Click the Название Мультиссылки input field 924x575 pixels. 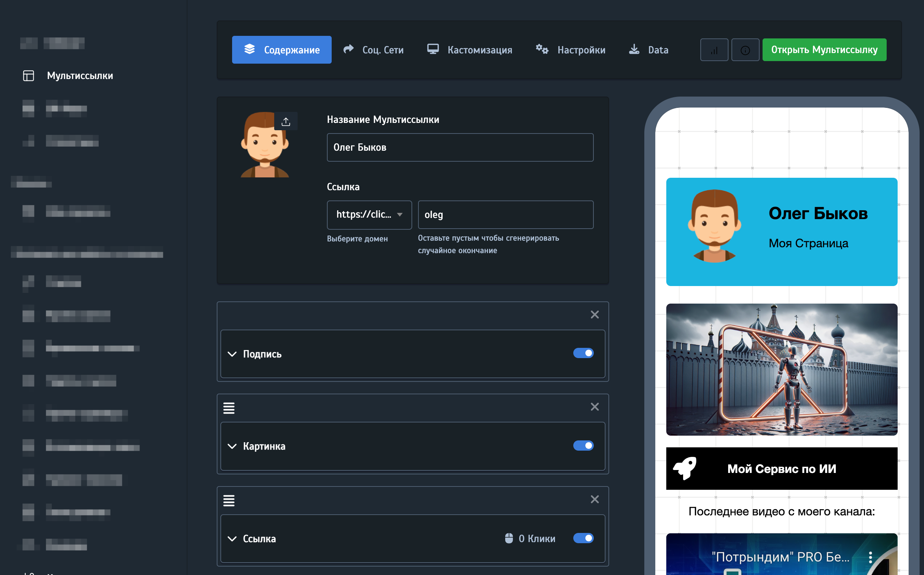pyautogui.click(x=460, y=147)
